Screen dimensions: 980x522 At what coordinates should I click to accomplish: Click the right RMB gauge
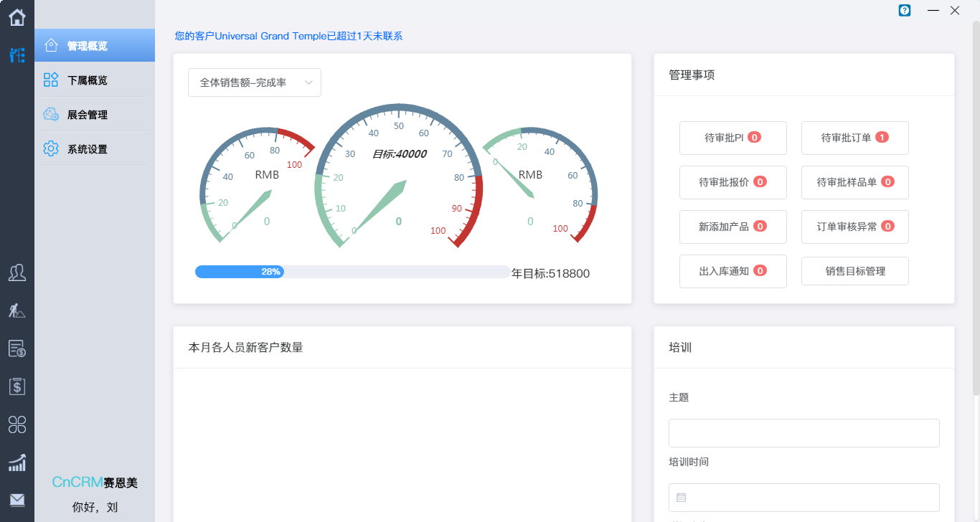pos(540,185)
